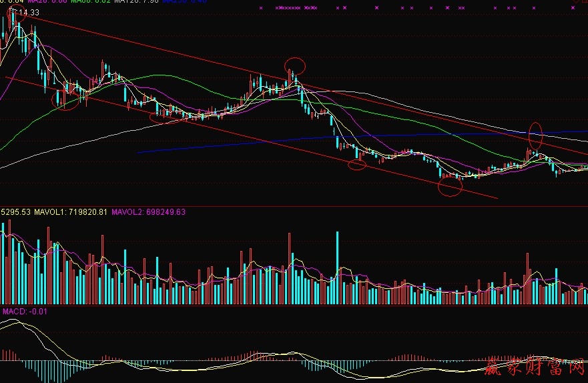
Task: Select the MAVOL1 volume average label
Action: pyautogui.click(x=72, y=212)
